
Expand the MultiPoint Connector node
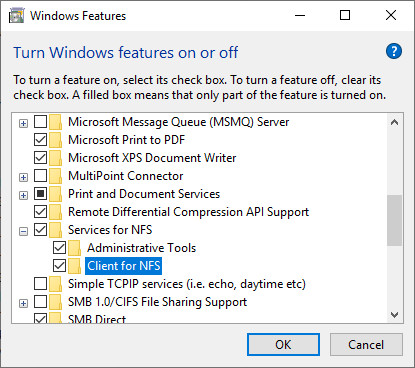pos(23,178)
